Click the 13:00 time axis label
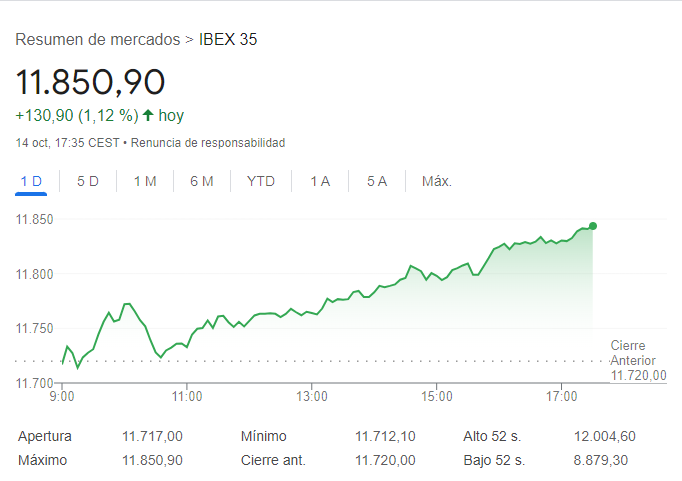The height and width of the screenshot is (481, 682). tap(312, 397)
